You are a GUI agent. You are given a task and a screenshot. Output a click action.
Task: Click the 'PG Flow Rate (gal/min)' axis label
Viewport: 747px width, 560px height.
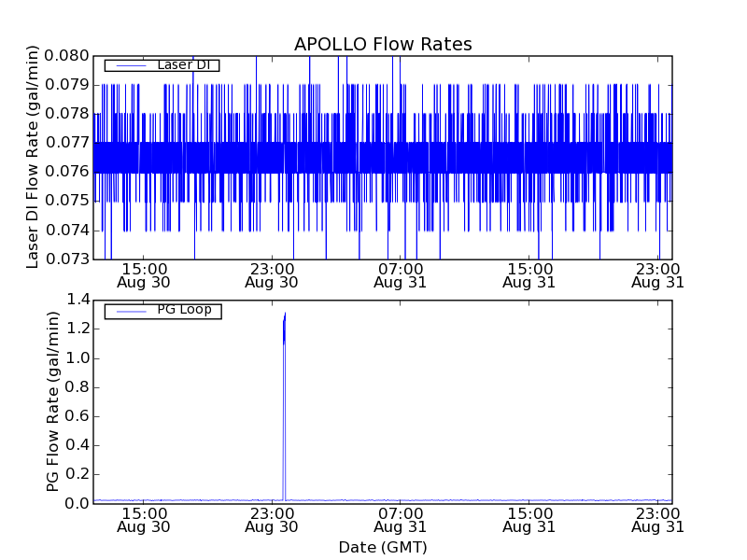coord(53,401)
